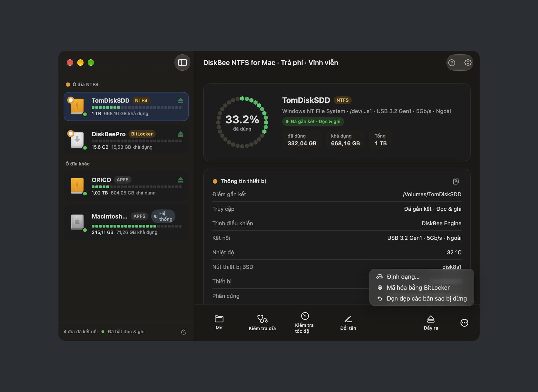Viewport: 538px width, 392px height.
Task: Click the khả dụng 668,16 GB tile
Action: (x=345, y=140)
